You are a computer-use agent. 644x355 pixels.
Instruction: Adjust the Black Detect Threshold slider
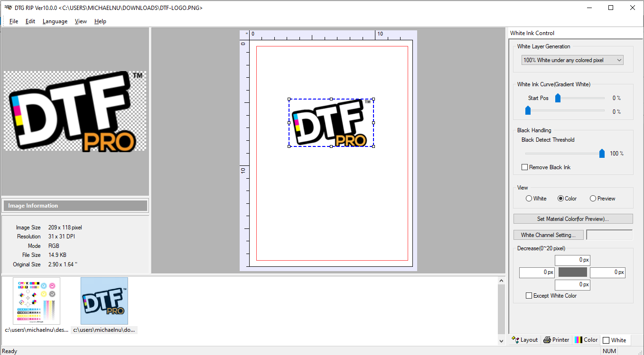(x=602, y=153)
